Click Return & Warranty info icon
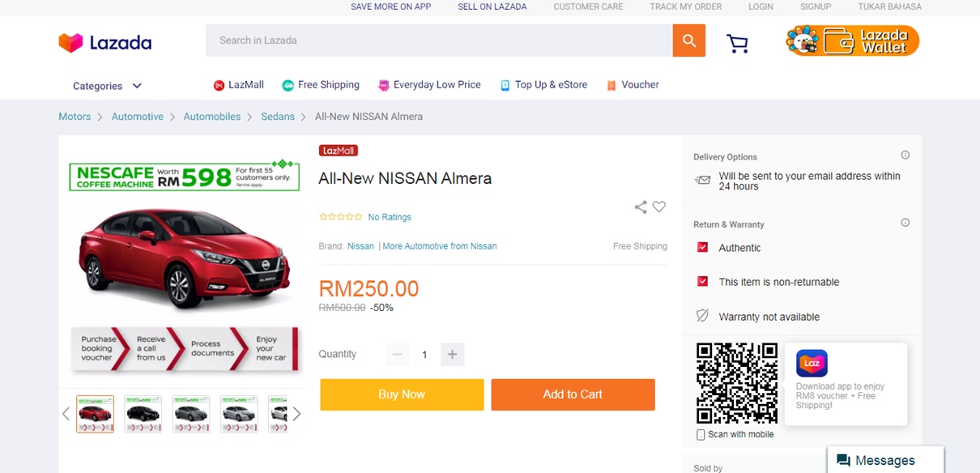 [x=905, y=223]
